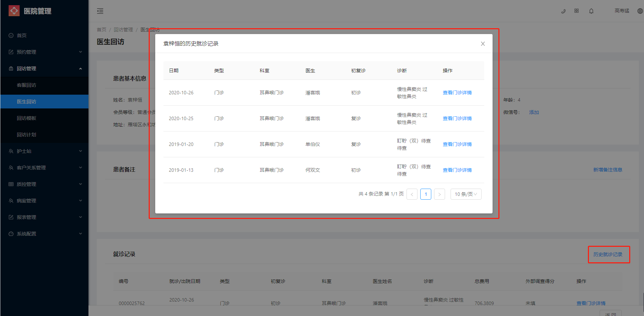The height and width of the screenshot is (316, 644).
Task: Click the 首页 sidebar home icon
Action: [11, 35]
